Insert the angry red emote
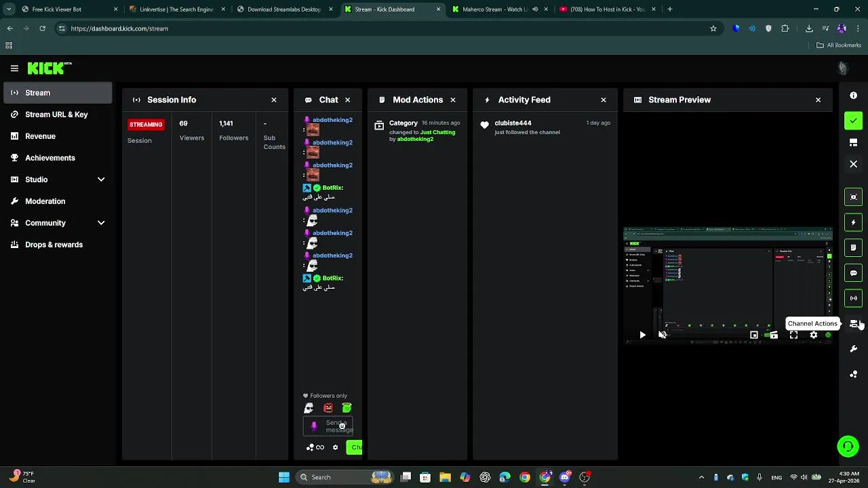The height and width of the screenshot is (488, 868). coord(328,408)
